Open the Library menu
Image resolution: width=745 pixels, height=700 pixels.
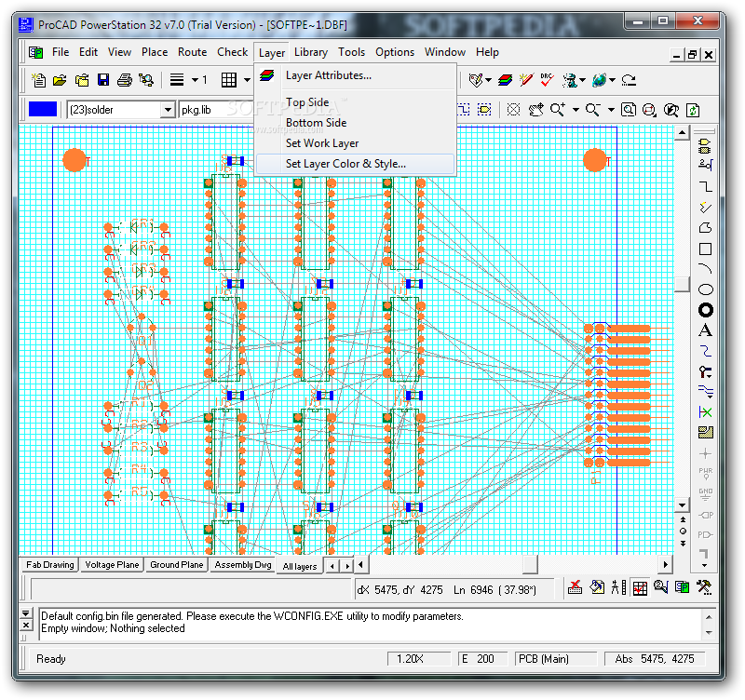click(311, 52)
